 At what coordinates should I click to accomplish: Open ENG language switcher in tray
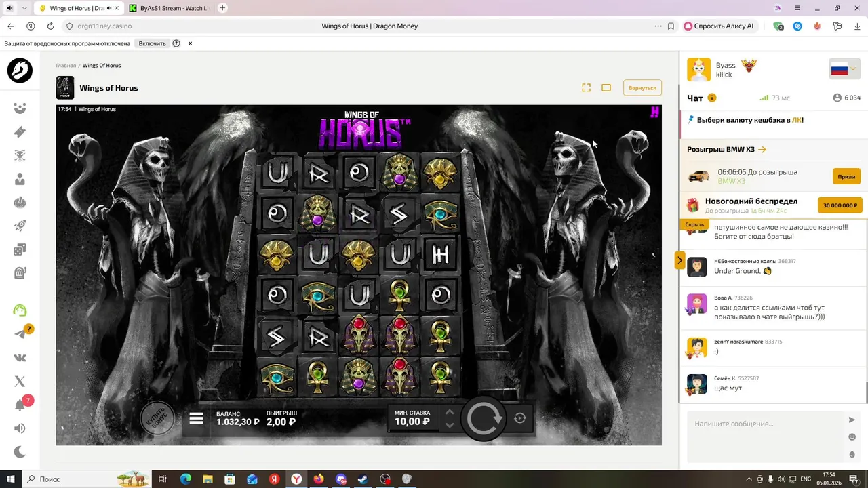click(x=806, y=479)
